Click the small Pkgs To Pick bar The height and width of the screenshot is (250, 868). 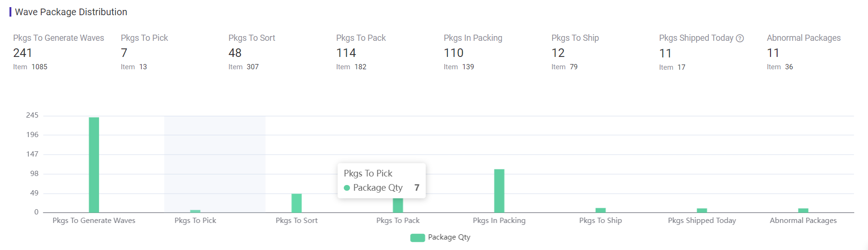pos(195,211)
